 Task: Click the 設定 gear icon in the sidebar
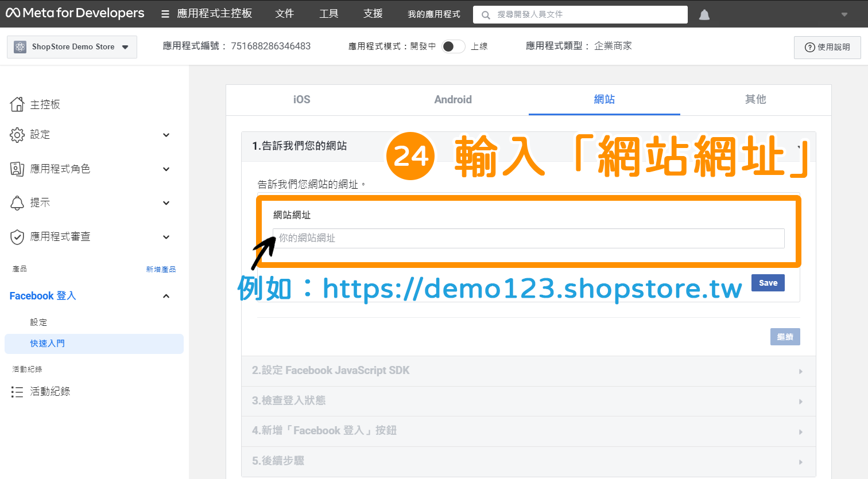click(x=17, y=135)
